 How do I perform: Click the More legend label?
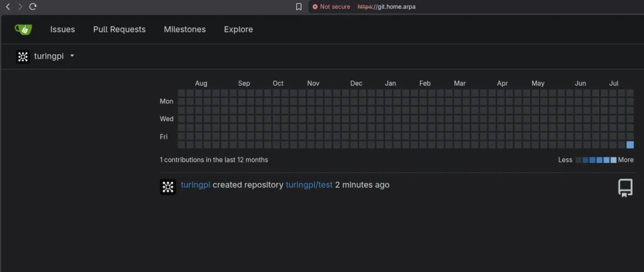[626, 160]
